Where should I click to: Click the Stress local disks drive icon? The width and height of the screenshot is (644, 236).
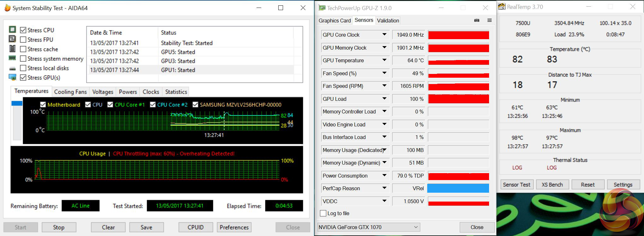[x=12, y=68]
